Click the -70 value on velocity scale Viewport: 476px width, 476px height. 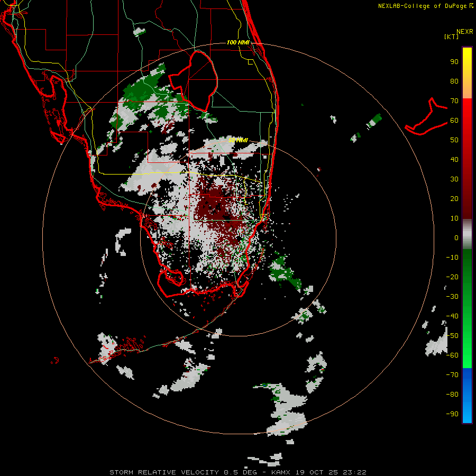click(452, 375)
